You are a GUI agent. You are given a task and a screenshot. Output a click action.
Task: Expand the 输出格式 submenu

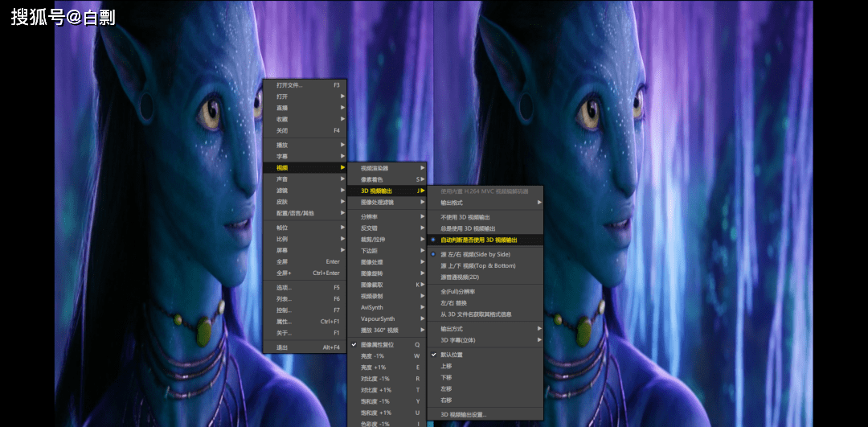click(485, 203)
